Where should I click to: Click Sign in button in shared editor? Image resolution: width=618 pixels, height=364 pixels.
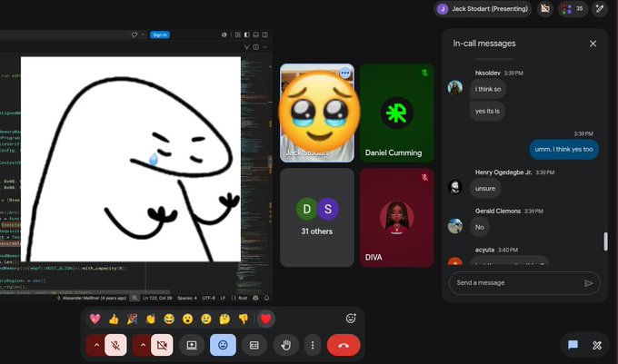160,35
